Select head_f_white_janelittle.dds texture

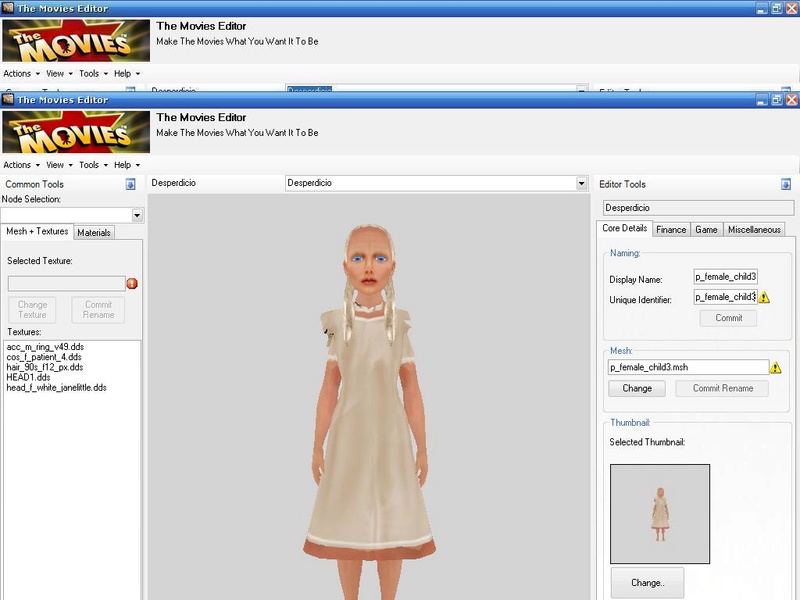tap(56, 388)
